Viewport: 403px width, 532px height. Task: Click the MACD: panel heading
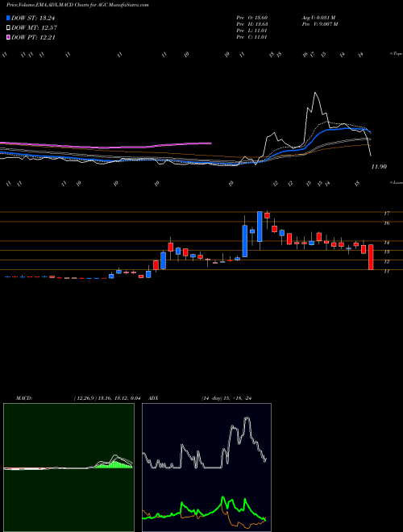coord(24,398)
